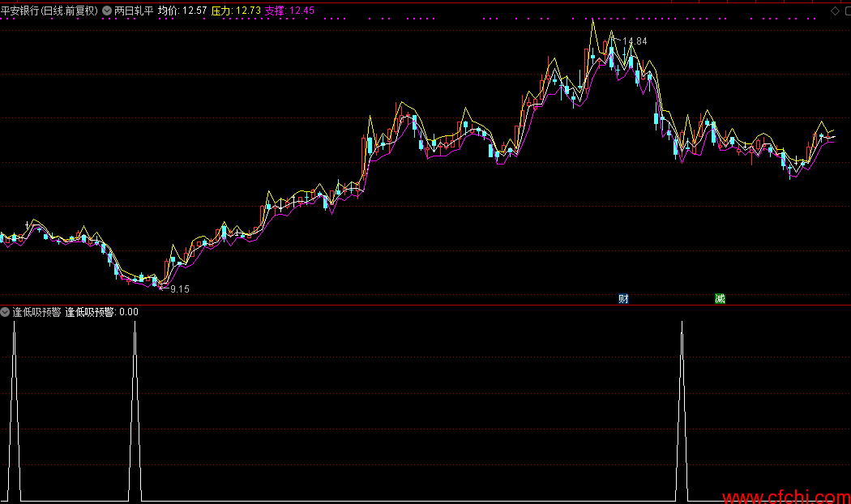Select the 平安银行(日线,前复权) chart title
The width and height of the screenshot is (851, 504).
[x=49, y=11]
